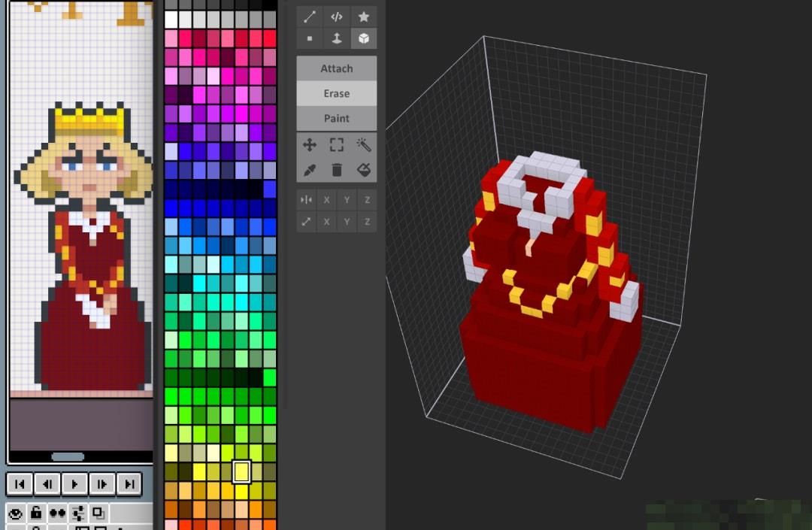Choose the Attach brush action

pos(337,68)
